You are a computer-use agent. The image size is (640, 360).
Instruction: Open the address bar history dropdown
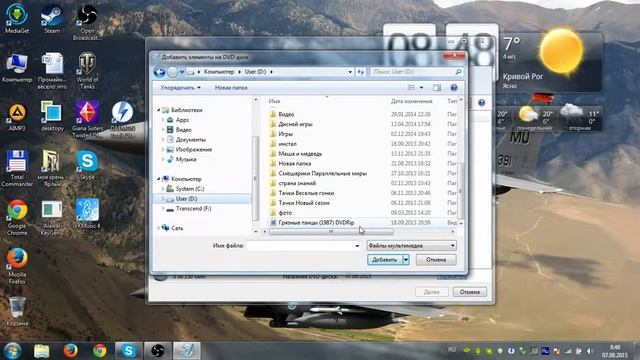coord(350,72)
